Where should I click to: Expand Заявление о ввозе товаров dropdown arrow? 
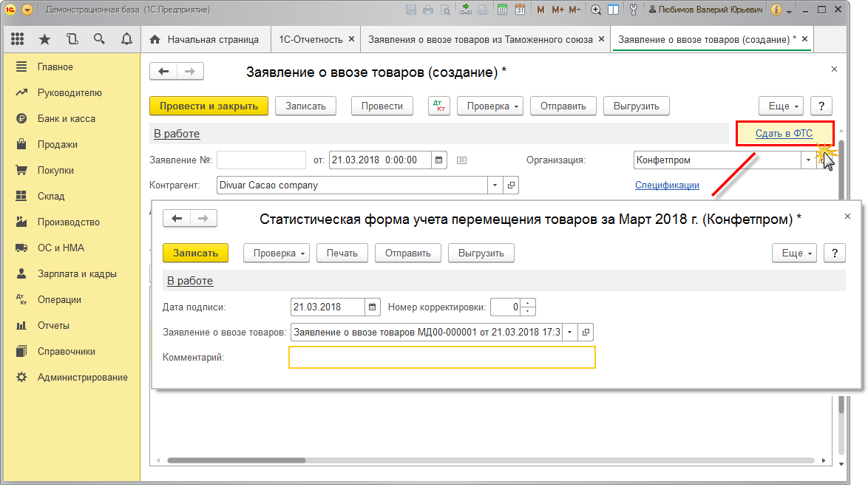(x=569, y=332)
